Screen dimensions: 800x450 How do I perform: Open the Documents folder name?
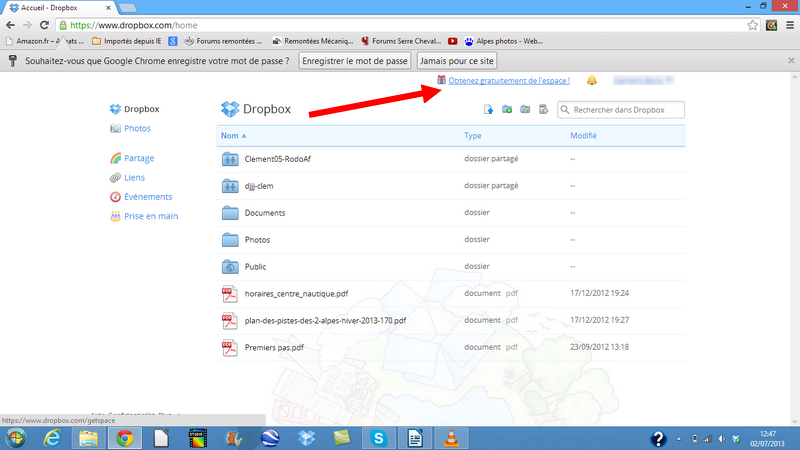tap(265, 213)
